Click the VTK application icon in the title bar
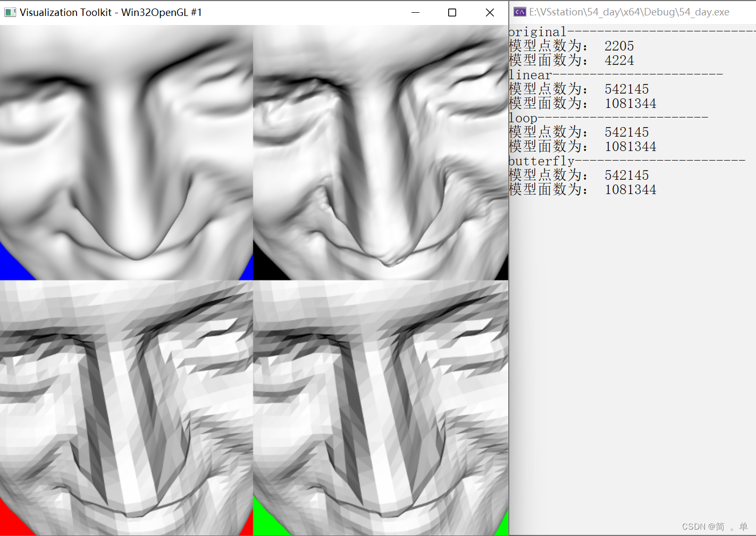The width and height of the screenshot is (756, 536). [x=11, y=12]
